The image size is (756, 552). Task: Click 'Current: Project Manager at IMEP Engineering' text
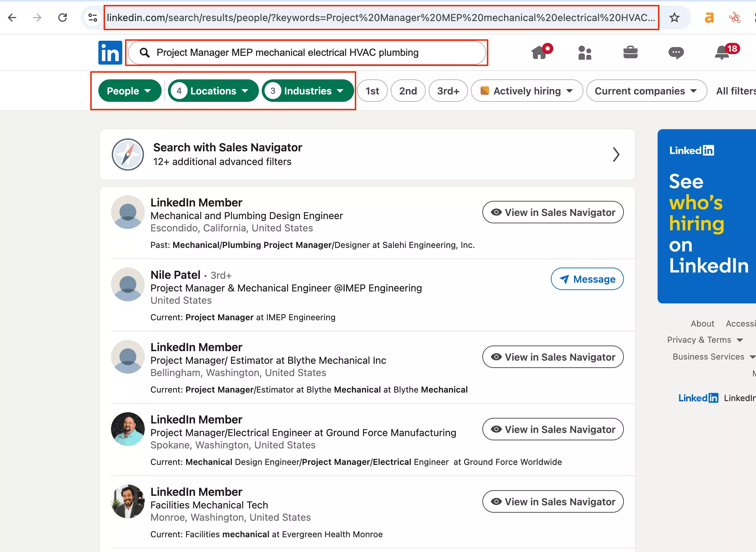(243, 317)
